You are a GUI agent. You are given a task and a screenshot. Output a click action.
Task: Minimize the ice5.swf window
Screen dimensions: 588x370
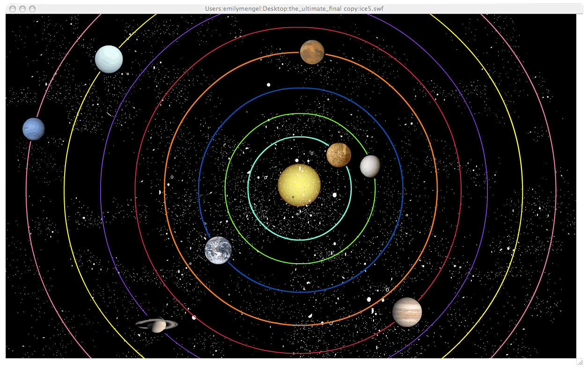pos(22,8)
